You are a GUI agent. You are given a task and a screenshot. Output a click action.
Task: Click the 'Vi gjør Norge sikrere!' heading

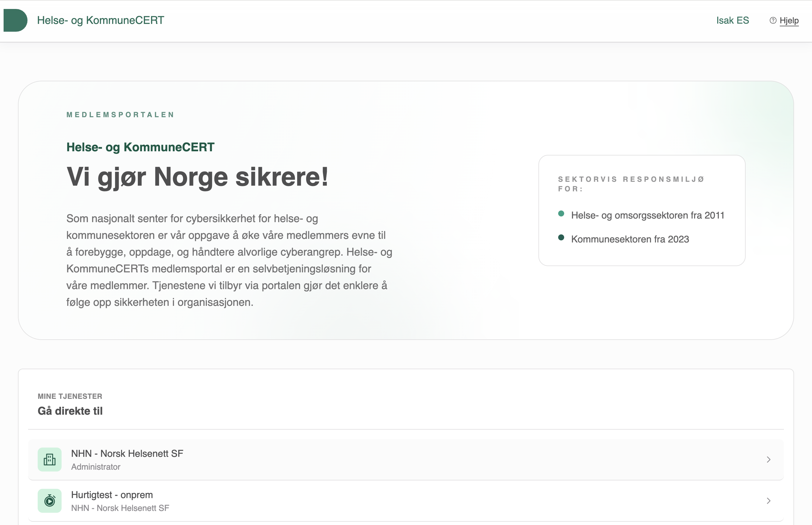197,177
